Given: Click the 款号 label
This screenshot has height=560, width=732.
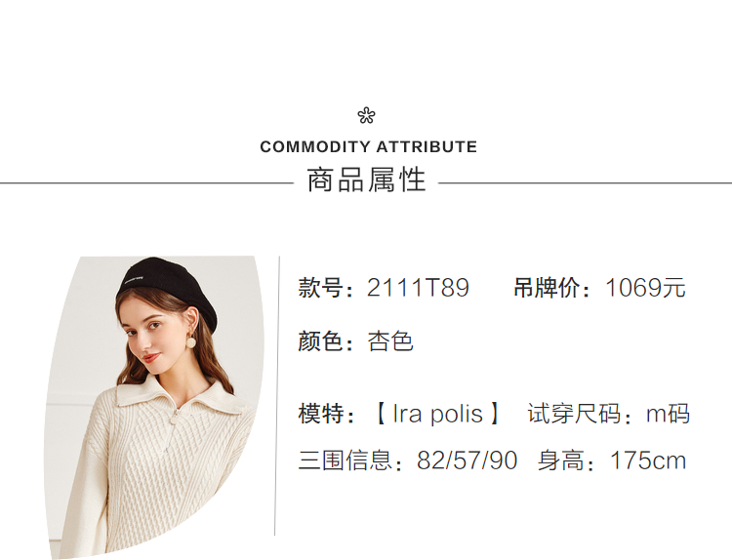Looking at the screenshot, I should click(x=326, y=288).
